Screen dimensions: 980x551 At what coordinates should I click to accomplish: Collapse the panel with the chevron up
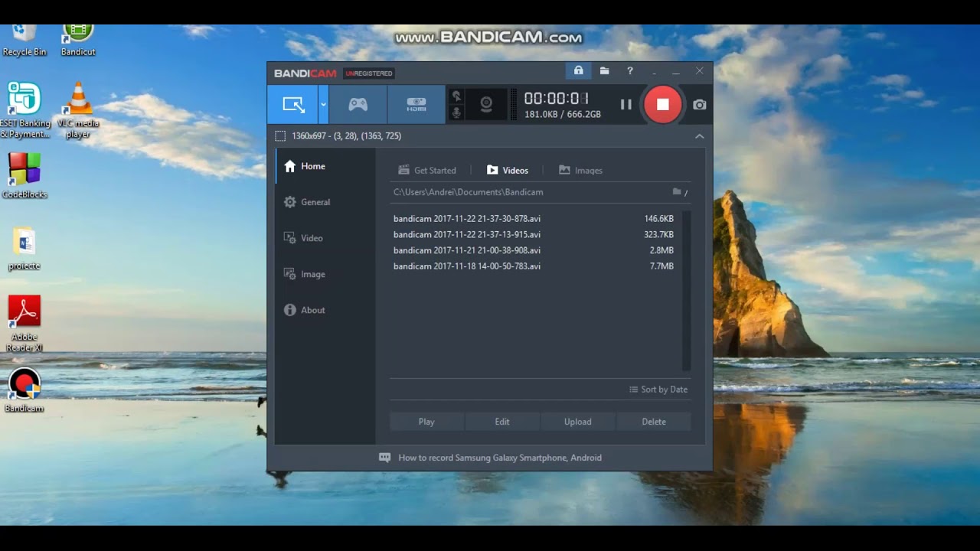[699, 136]
